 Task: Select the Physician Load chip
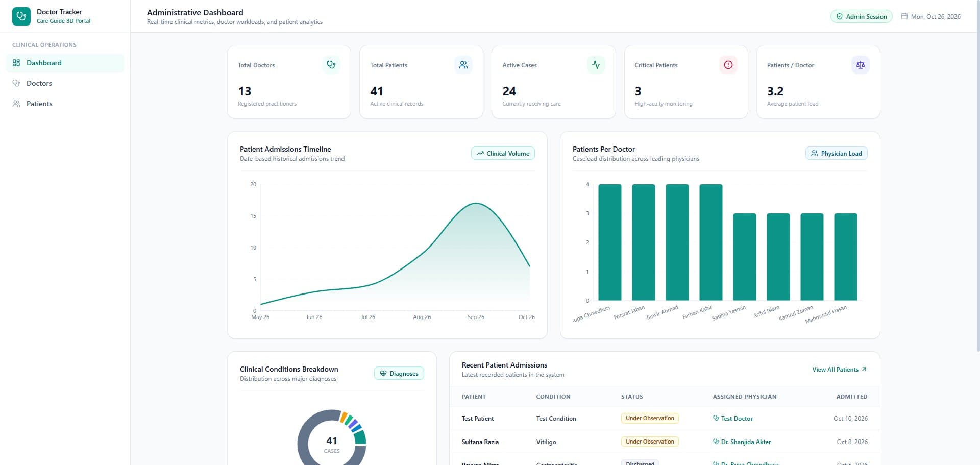(836, 153)
